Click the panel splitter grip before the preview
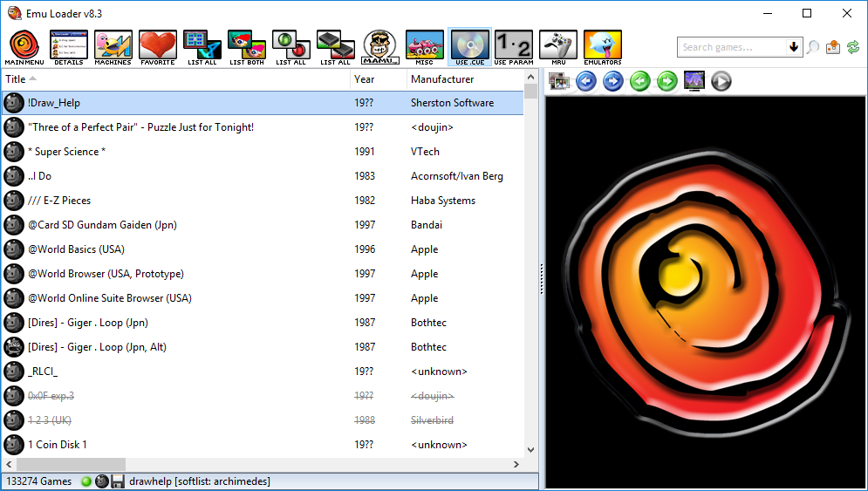This screenshot has width=868, height=491. coord(542,279)
